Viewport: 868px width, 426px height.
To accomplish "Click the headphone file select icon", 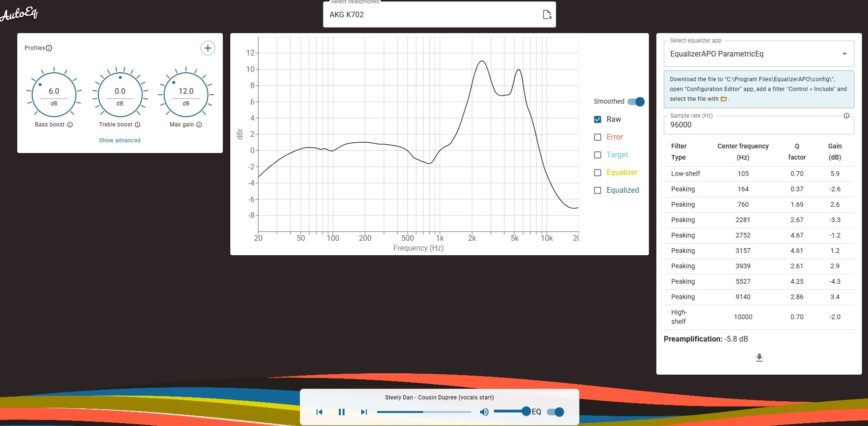I will click(547, 14).
